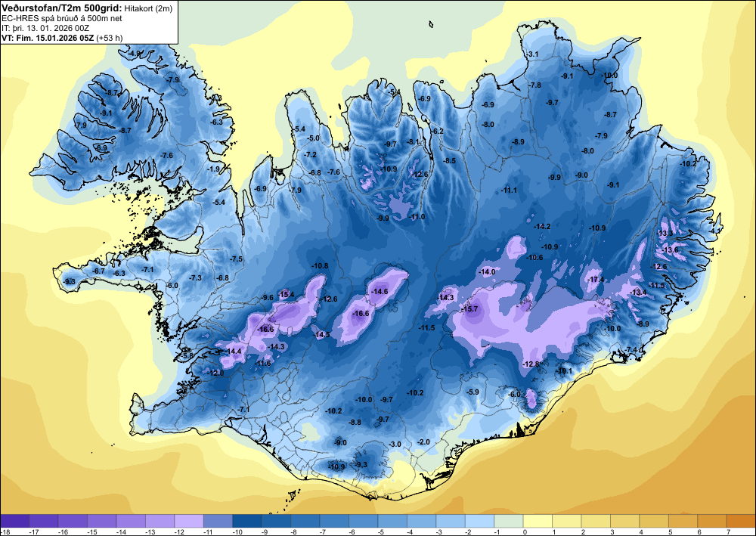Click the '-10.1' temperature value
This screenshot has height=536, width=756.
(x=564, y=371)
